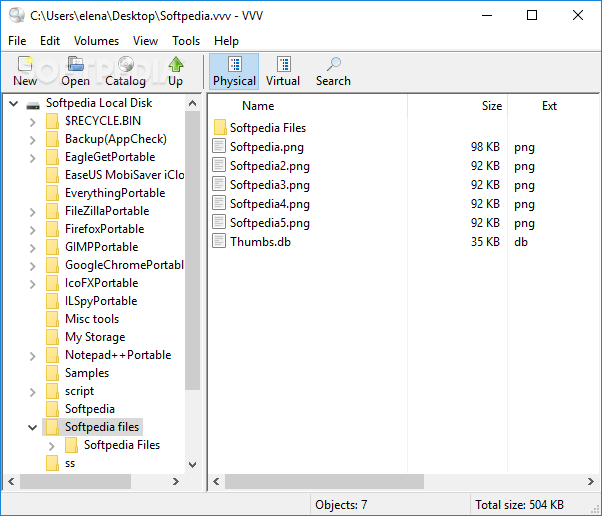Image resolution: width=602 pixels, height=516 pixels.
Task: Click the Softpedia3.png file icon
Action: (x=219, y=184)
